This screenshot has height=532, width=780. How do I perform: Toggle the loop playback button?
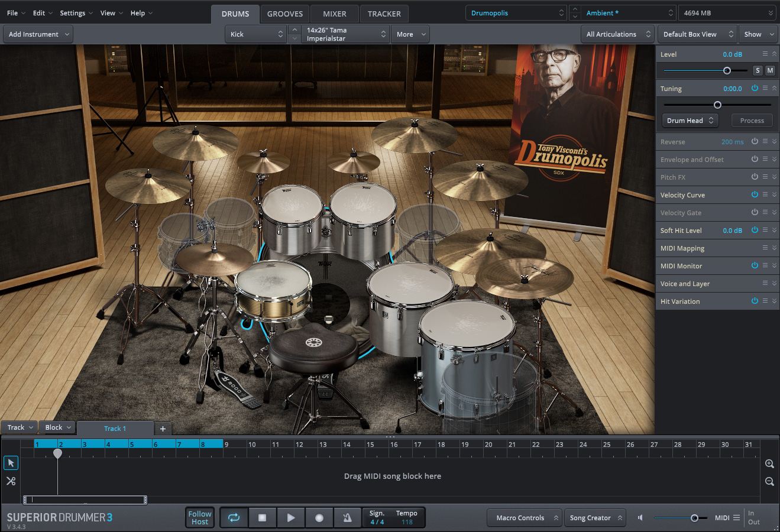coord(234,518)
